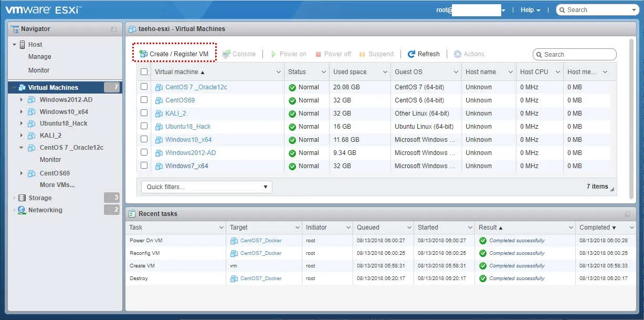Click the Actions gear icon
Image resolution: width=644 pixels, height=320 pixels.
coord(457,54)
